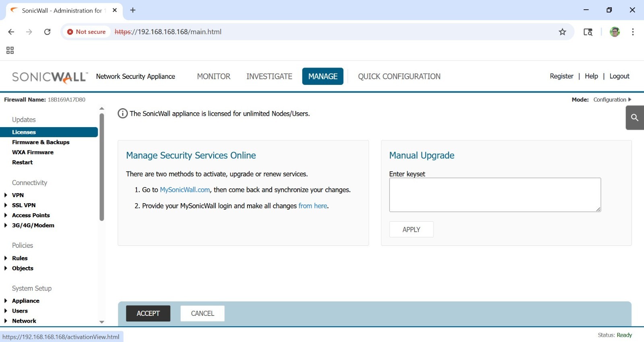Click the Policies sidebar heading
This screenshot has width=644, height=342.
click(x=23, y=245)
